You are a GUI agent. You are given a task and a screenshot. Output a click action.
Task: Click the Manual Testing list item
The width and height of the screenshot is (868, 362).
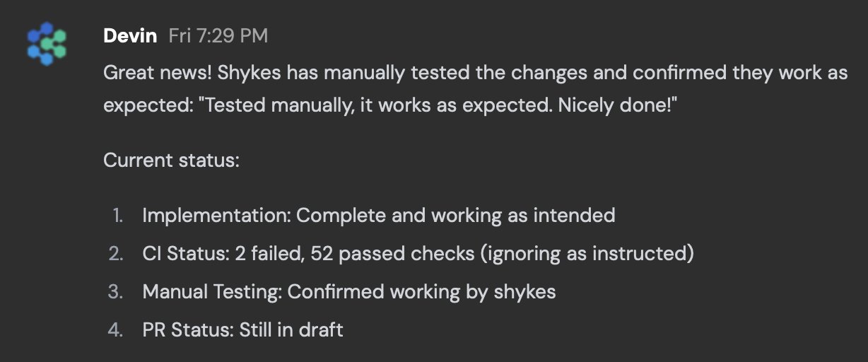point(348,291)
